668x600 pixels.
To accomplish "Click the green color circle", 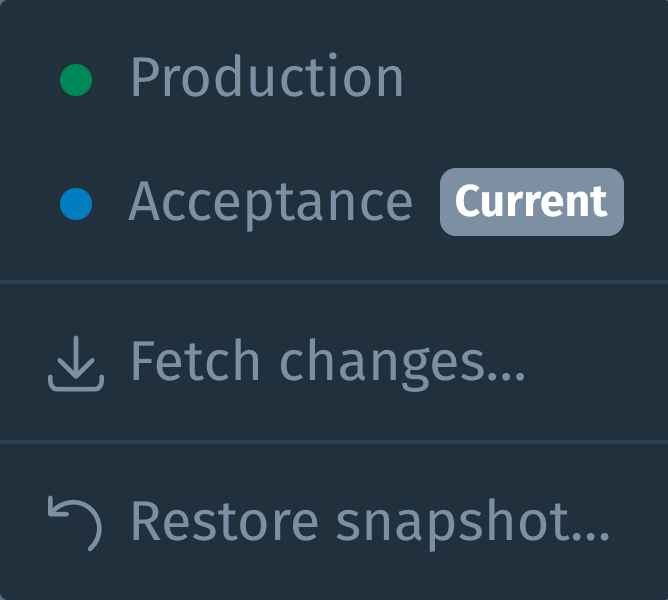I will tap(76, 80).
